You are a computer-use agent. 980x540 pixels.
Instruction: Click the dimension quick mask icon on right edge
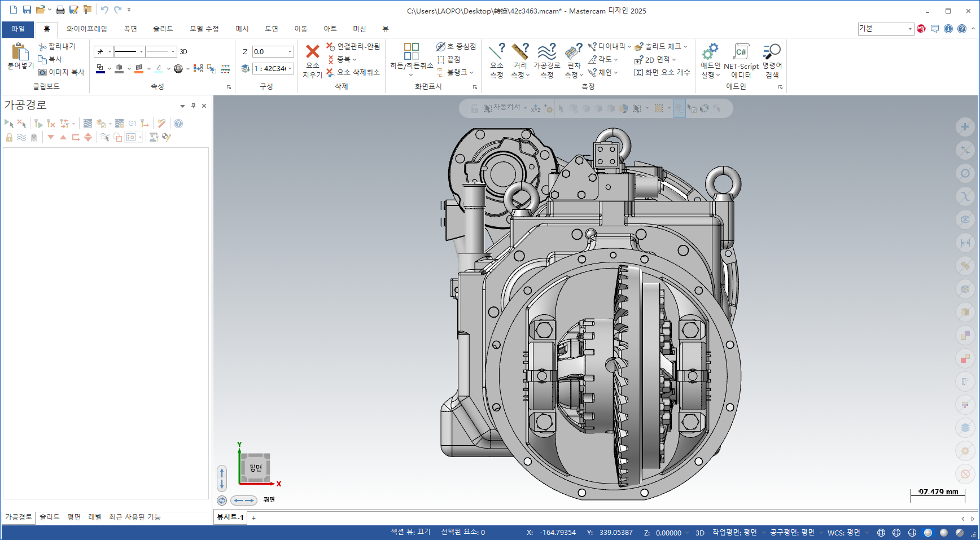[965, 243]
